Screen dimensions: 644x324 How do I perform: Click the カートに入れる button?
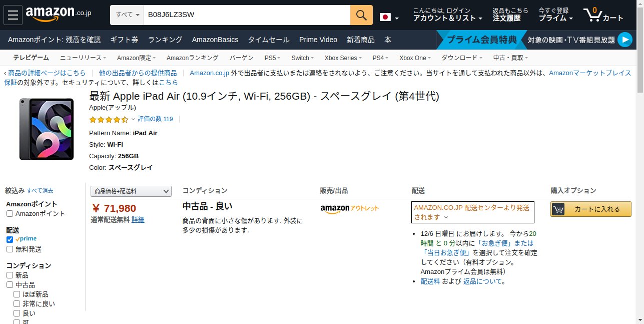click(x=591, y=209)
